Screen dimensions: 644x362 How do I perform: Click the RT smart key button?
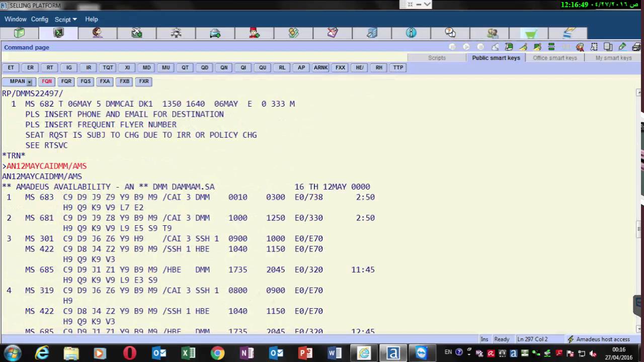[x=50, y=67]
